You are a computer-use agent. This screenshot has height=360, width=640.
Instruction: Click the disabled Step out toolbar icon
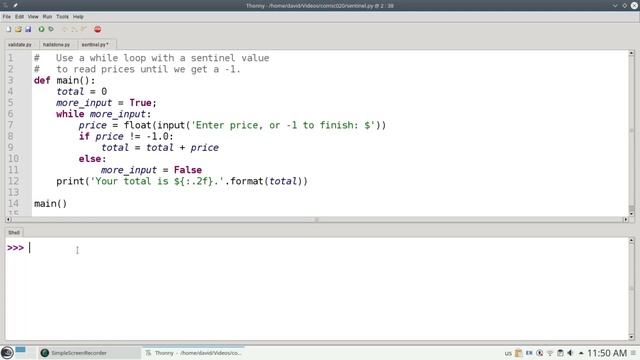(83, 29)
